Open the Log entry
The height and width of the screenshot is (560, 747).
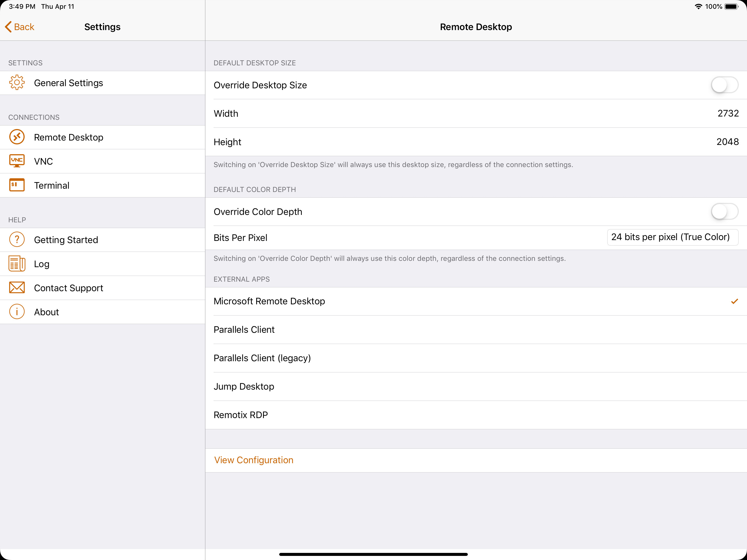(x=102, y=263)
